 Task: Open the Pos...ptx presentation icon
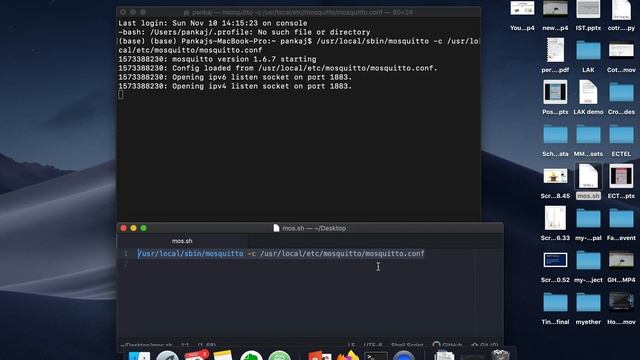[x=555, y=92]
